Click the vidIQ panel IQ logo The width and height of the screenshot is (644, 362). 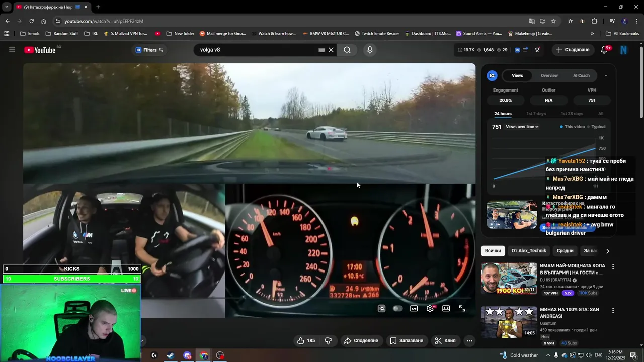pyautogui.click(x=492, y=75)
